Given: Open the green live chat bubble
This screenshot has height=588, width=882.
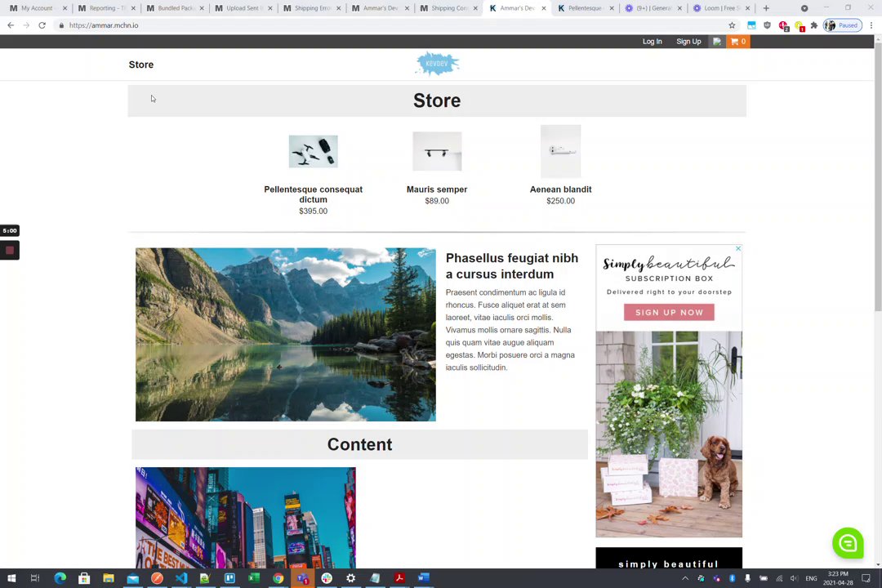Looking at the screenshot, I should pyautogui.click(x=848, y=543).
